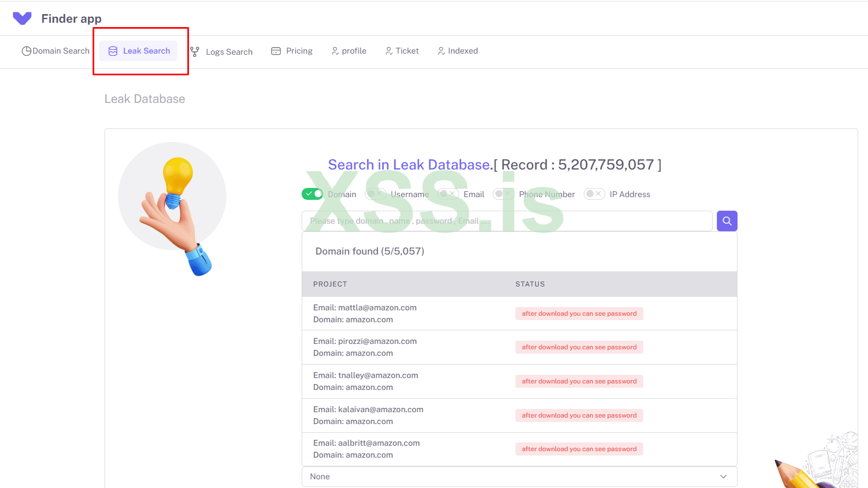This screenshot has height=488, width=868.
Task: Click the status badge in the tnalley row
Action: click(579, 381)
